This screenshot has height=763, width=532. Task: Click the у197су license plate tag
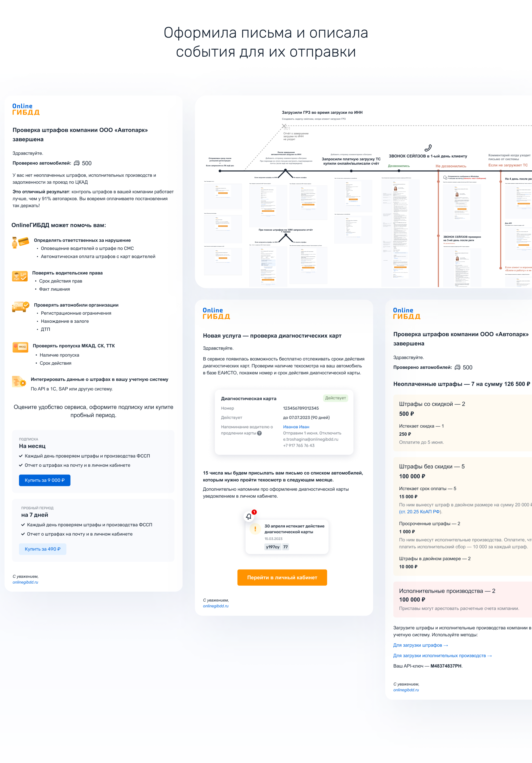pos(273,547)
